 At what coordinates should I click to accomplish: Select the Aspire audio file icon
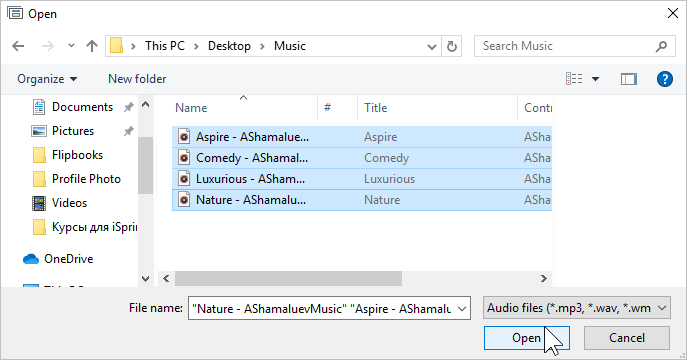coord(184,137)
